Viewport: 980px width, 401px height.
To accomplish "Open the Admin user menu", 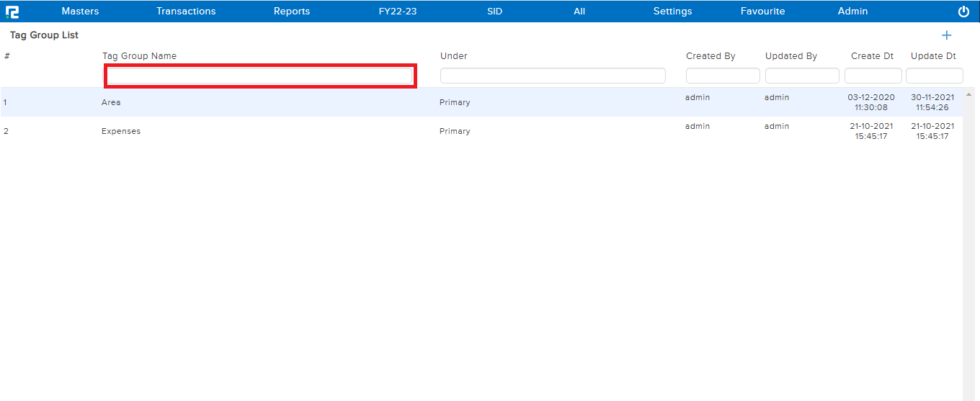I will [852, 12].
